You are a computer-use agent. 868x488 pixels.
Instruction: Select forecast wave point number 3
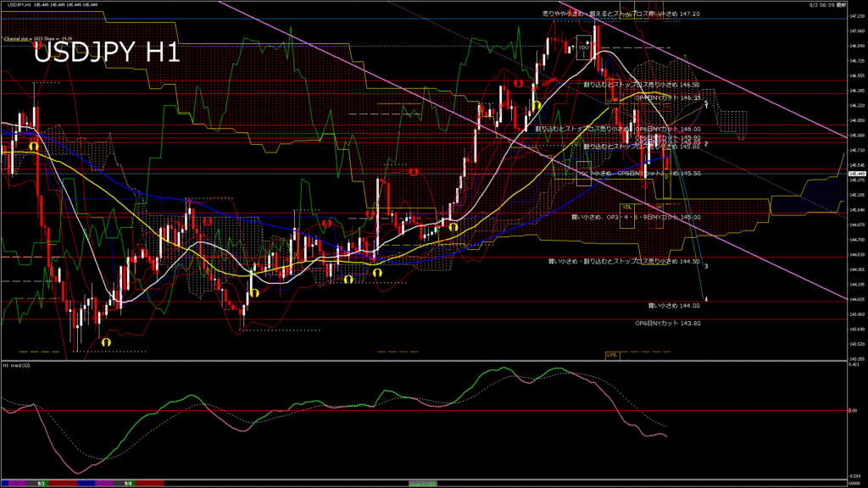(x=707, y=266)
